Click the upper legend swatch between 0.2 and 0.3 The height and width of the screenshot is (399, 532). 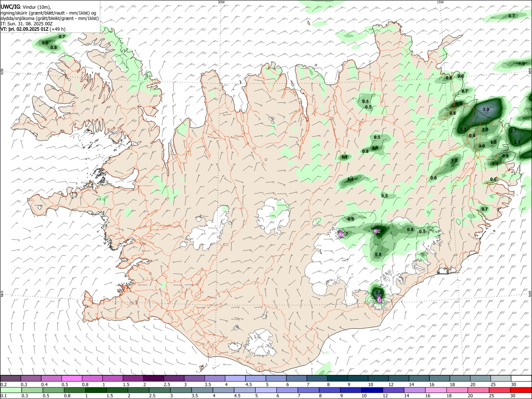pyautogui.click(x=10, y=378)
